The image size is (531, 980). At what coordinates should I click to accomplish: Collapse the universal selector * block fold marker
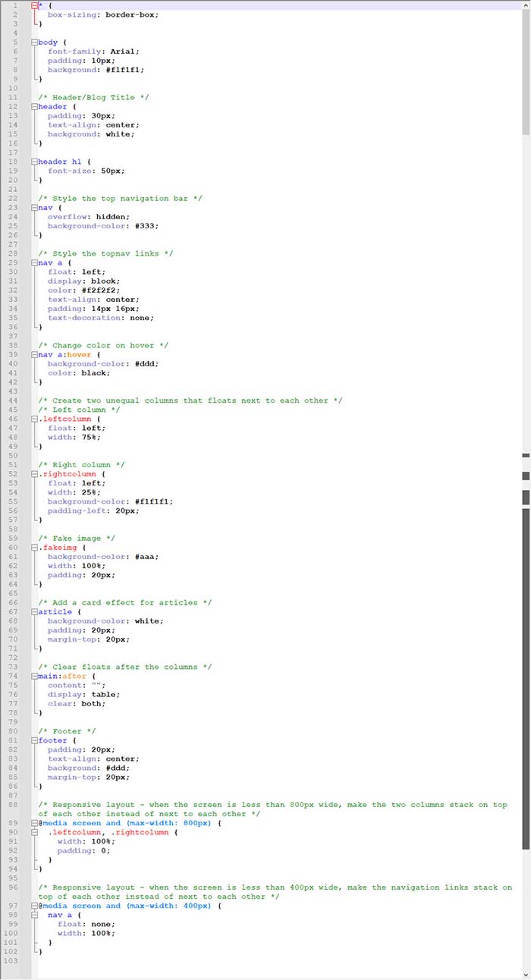tap(34, 5)
